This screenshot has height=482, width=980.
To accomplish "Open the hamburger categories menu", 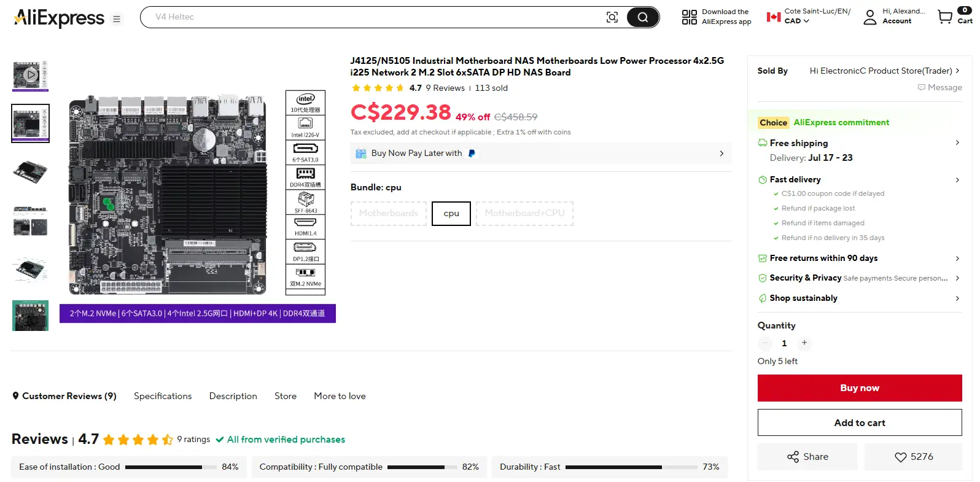I will coord(116,19).
